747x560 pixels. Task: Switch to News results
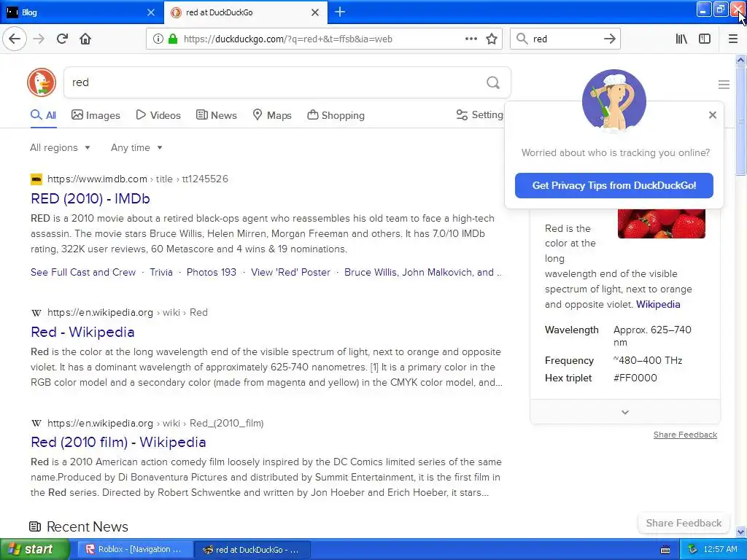216,115
